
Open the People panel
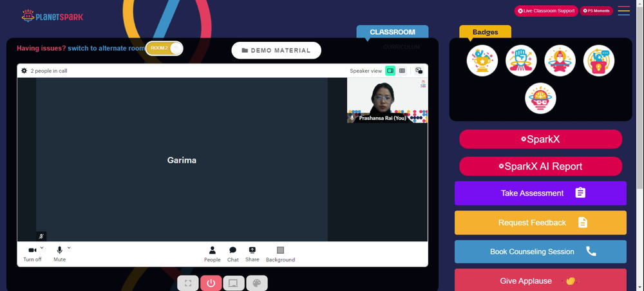coord(213,254)
